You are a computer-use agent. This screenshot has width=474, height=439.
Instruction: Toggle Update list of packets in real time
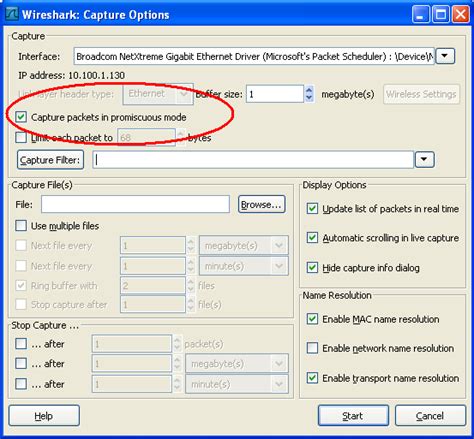pyautogui.click(x=312, y=209)
